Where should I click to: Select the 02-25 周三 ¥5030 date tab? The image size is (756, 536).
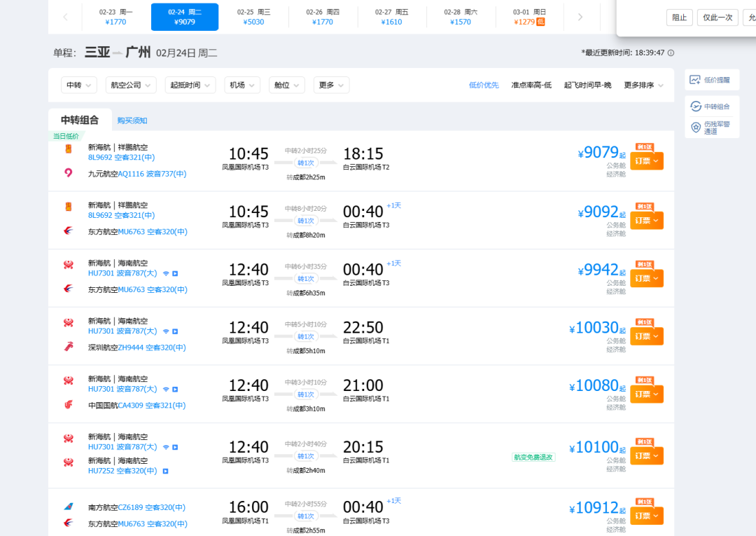pyautogui.click(x=253, y=17)
